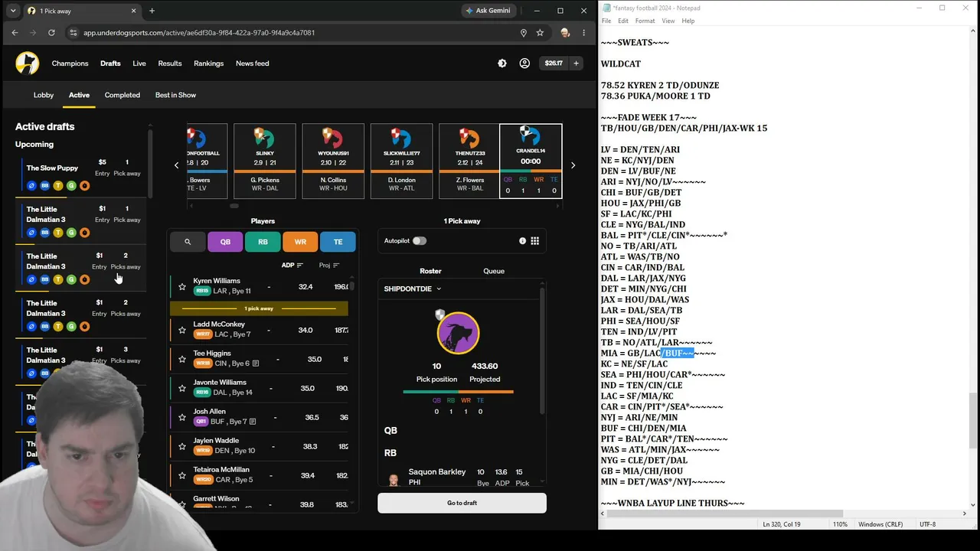
Task: Open a new Chrome tab
Action: pyautogui.click(x=152, y=11)
